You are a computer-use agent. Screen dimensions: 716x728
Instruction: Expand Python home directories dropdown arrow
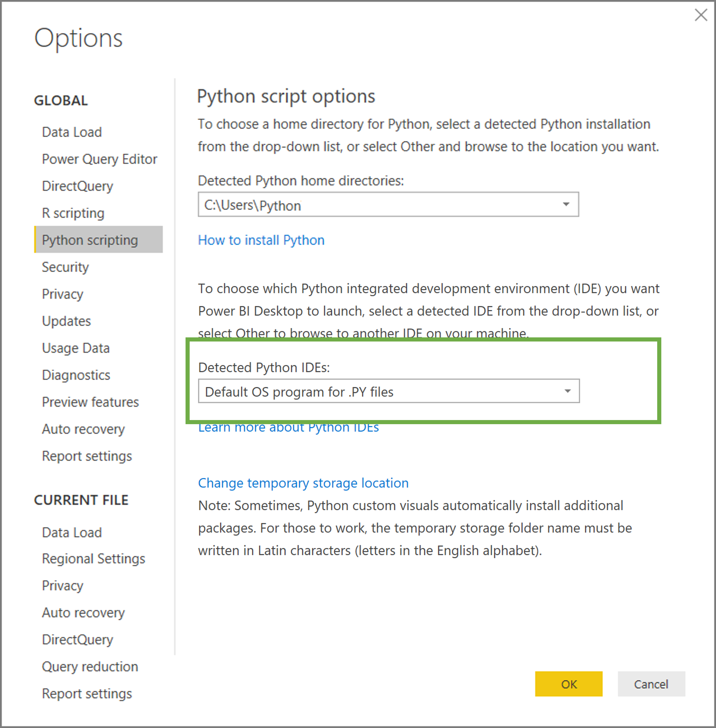click(x=566, y=204)
